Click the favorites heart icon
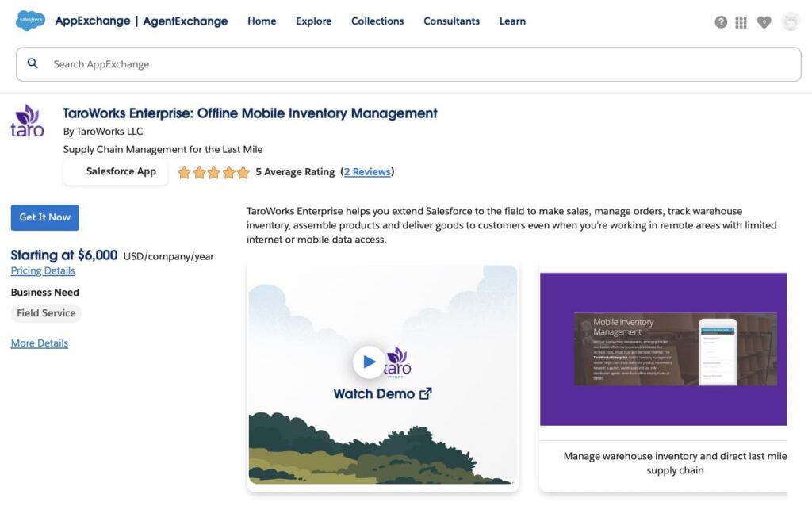Image resolution: width=812 pixels, height=525 pixels. pyautogui.click(x=764, y=22)
